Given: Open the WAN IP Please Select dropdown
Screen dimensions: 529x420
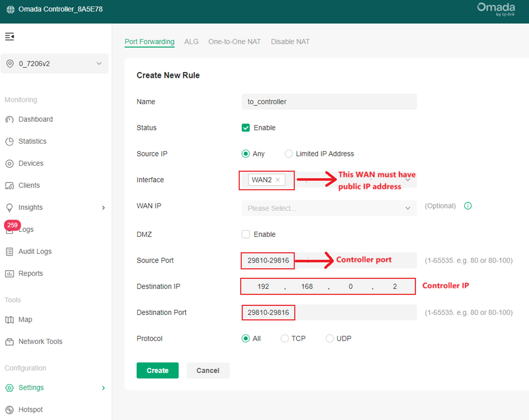Looking at the screenshot, I should pyautogui.click(x=329, y=208).
